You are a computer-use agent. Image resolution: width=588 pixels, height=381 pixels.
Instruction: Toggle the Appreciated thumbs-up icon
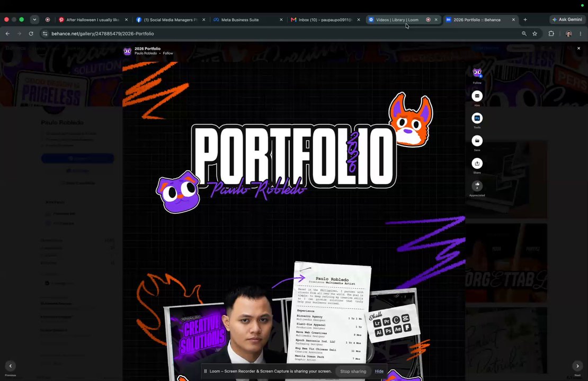click(477, 186)
